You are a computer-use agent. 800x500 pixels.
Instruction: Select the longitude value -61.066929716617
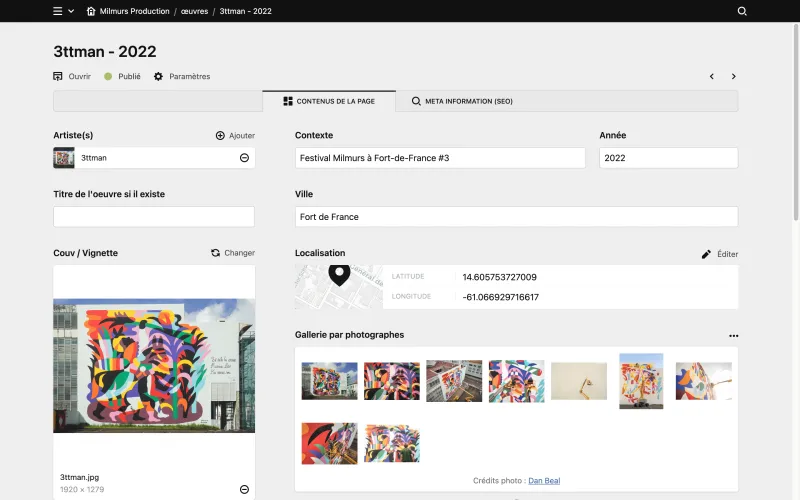[x=501, y=297]
